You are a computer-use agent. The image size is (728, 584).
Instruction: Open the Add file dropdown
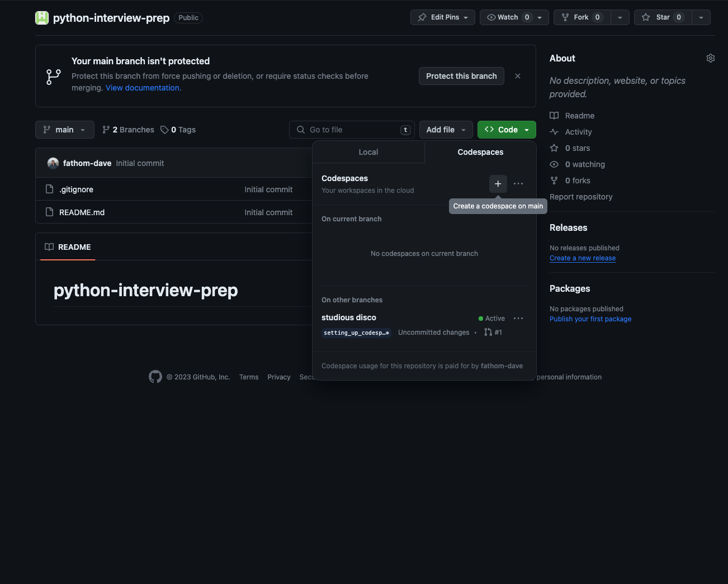(x=446, y=130)
